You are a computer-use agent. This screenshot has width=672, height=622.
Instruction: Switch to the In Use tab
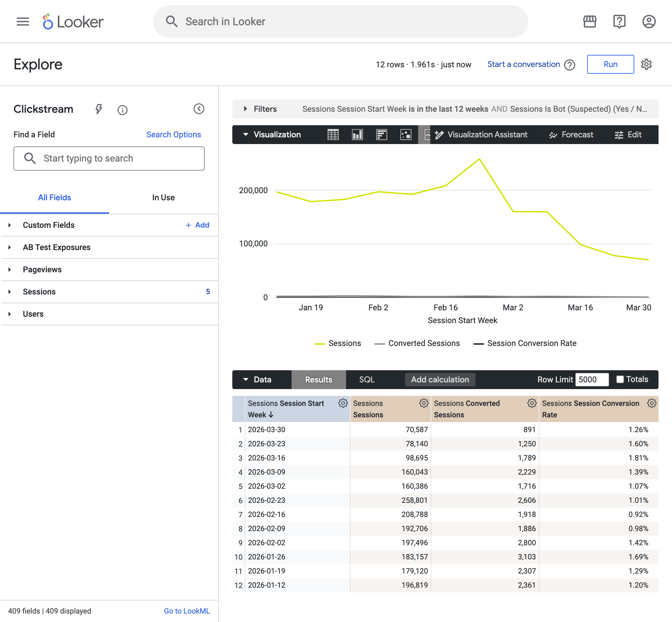[164, 198]
